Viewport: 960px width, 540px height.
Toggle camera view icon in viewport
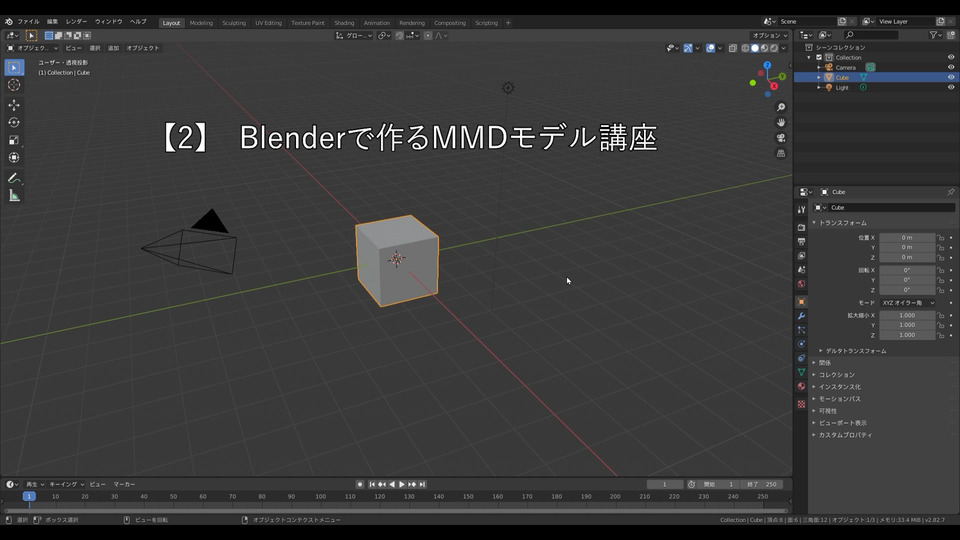(781, 138)
